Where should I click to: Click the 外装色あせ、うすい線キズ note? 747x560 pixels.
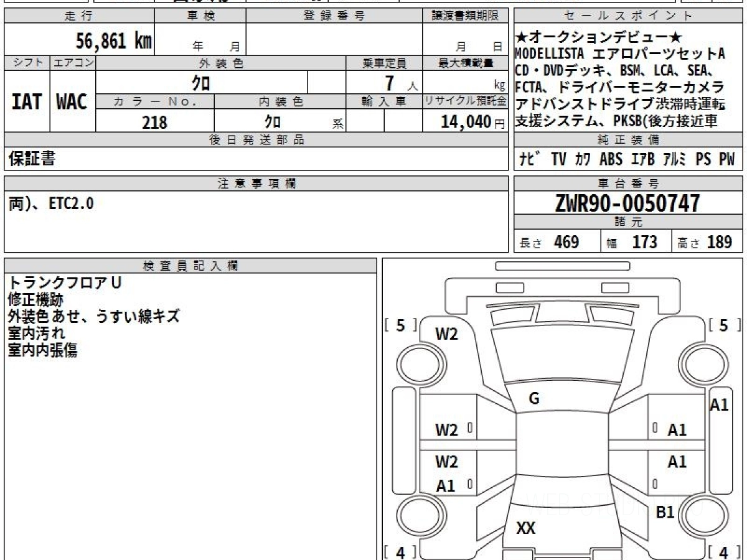point(94,316)
